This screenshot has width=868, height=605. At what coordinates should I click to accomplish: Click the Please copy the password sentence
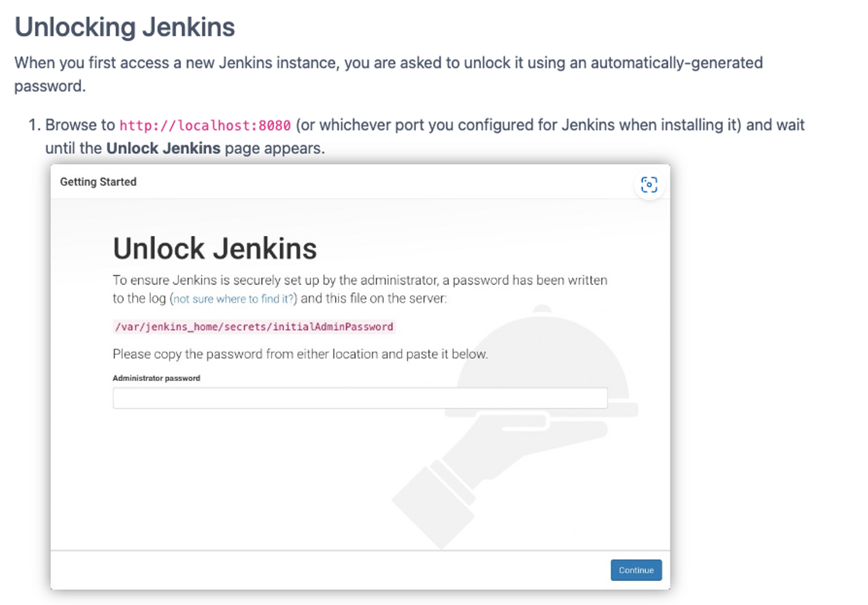point(300,354)
